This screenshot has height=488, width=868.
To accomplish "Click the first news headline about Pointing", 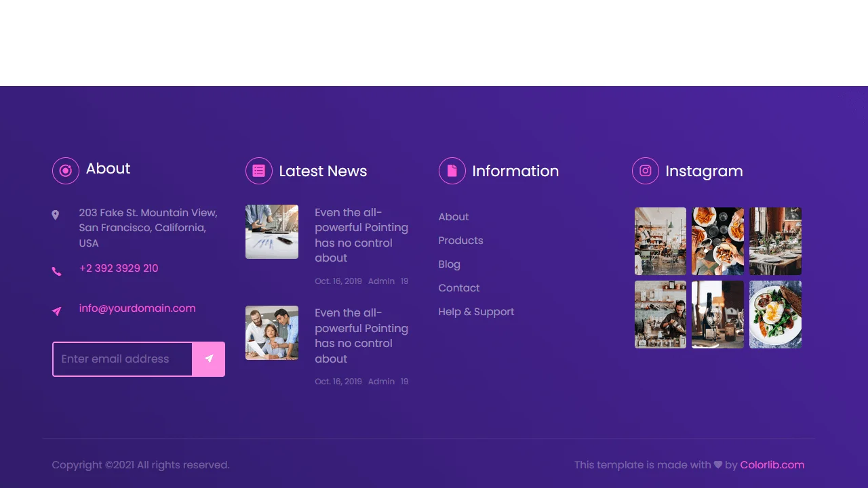I will 361,235.
